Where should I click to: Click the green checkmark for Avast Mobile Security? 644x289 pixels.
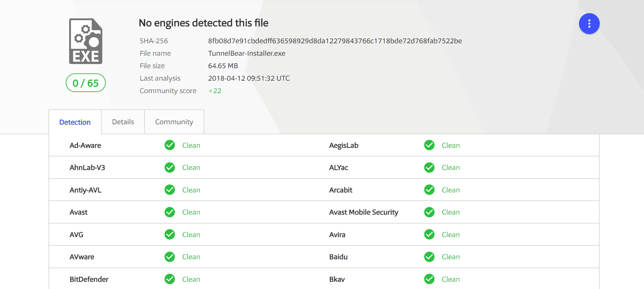(x=429, y=212)
